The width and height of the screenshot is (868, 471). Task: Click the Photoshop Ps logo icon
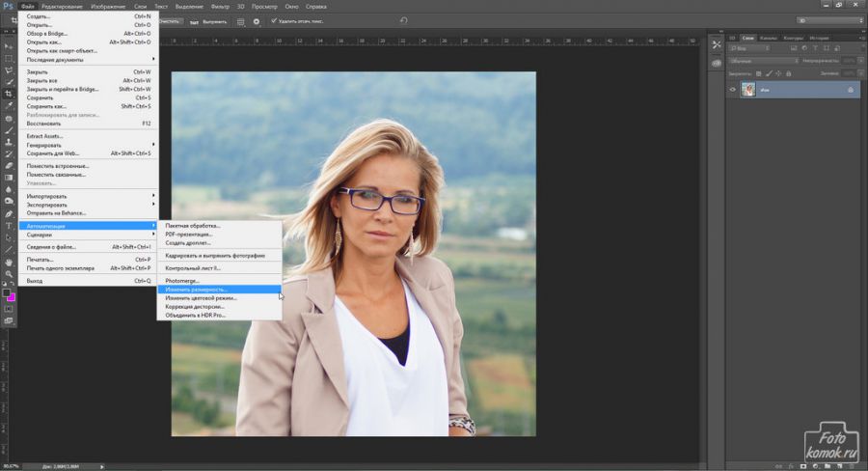(x=9, y=7)
